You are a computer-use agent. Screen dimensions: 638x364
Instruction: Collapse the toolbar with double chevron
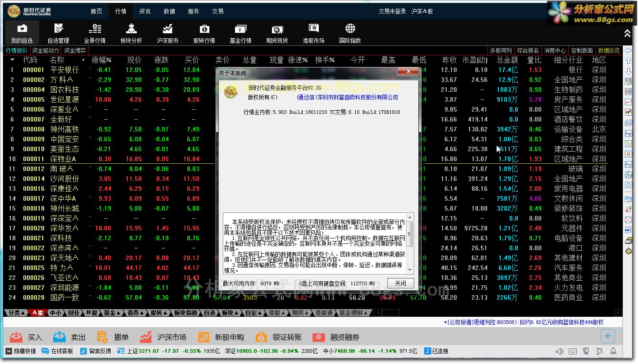pos(627,33)
